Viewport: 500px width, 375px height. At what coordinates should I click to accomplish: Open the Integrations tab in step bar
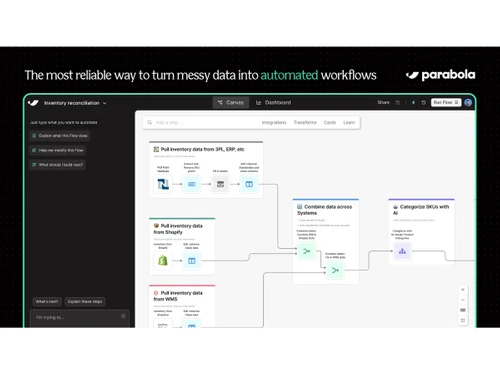click(274, 122)
